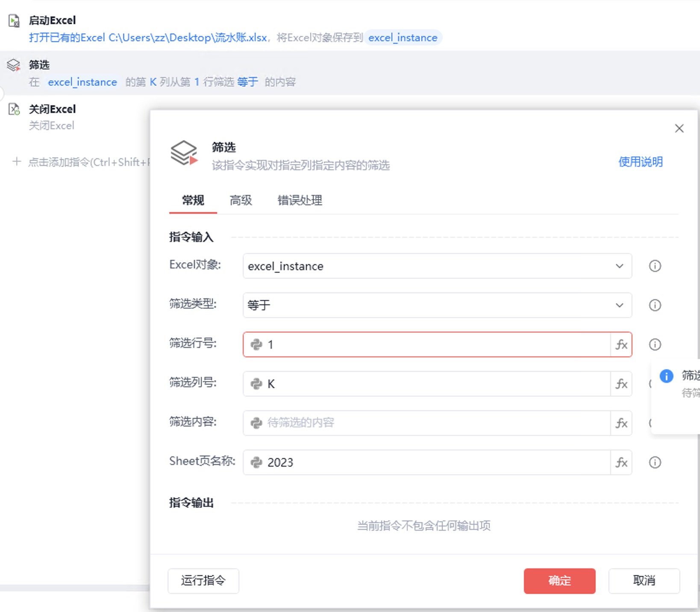Cancel the dialog with 取消
The height and width of the screenshot is (612, 700).
(x=644, y=581)
